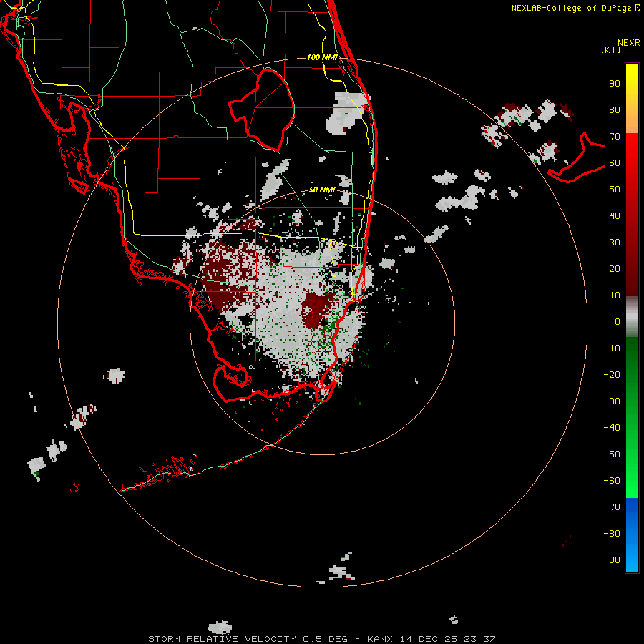Viewport: 644px width, 644px height.
Task: Click the 40 value on the velocity scale
Action: click(615, 216)
